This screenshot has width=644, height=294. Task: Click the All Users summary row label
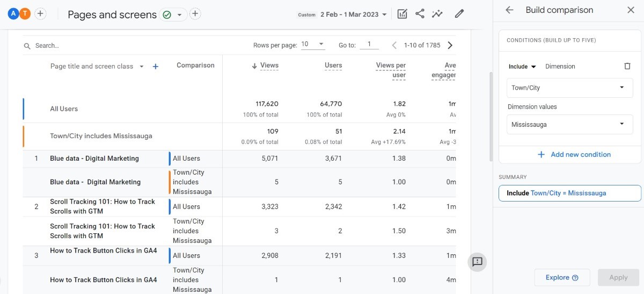(64, 109)
